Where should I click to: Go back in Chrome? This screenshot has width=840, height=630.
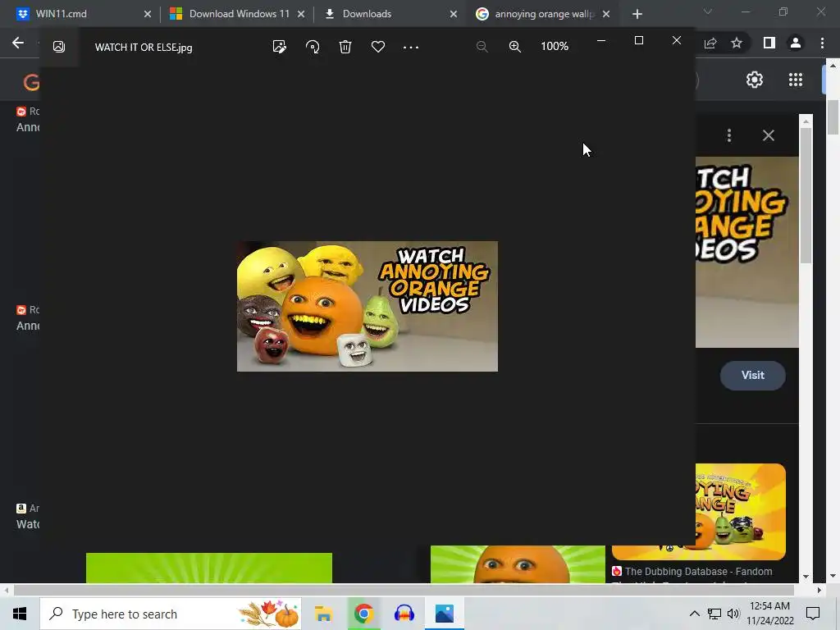[x=18, y=43]
